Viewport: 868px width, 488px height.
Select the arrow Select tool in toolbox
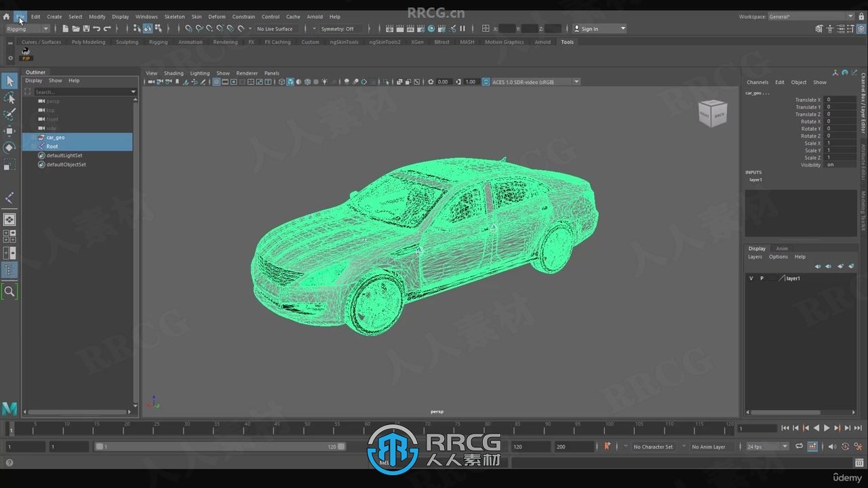9,81
